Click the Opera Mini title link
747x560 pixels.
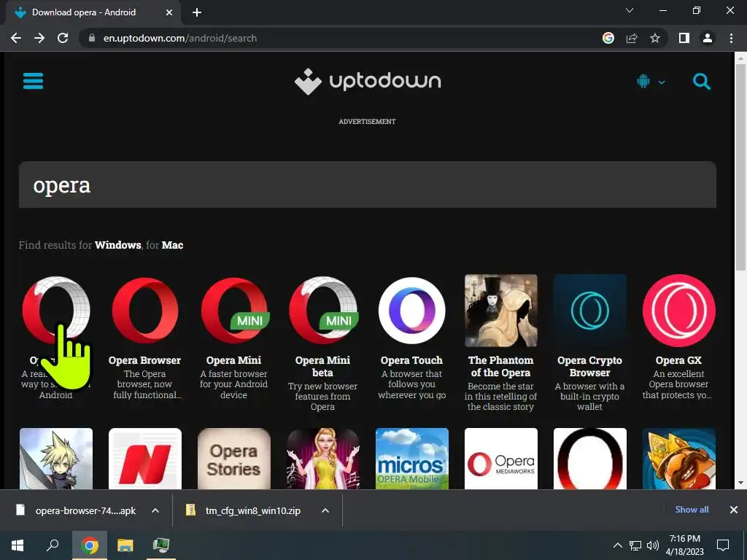[x=234, y=360]
